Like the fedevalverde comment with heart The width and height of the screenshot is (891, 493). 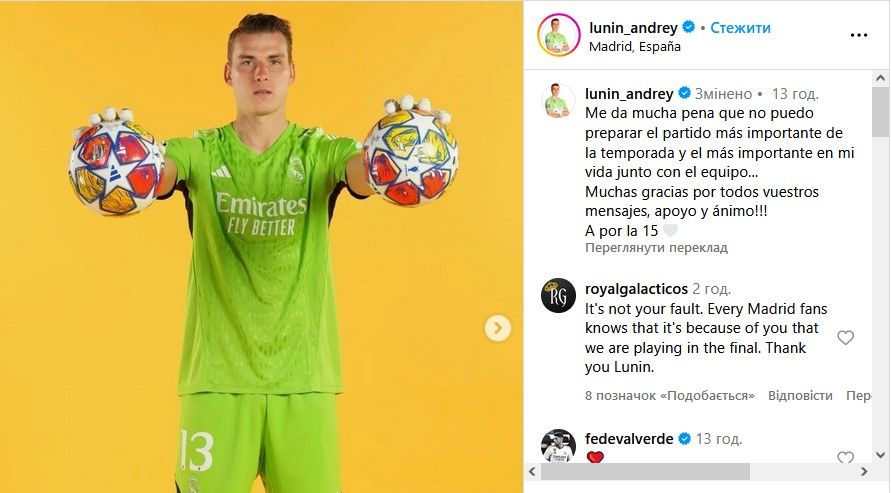click(846, 457)
